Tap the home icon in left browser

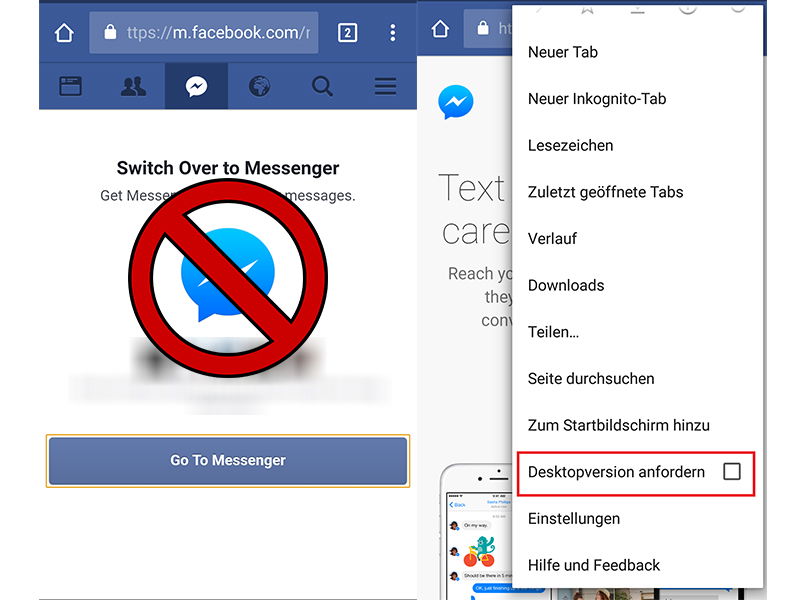click(x=64, y=33)
